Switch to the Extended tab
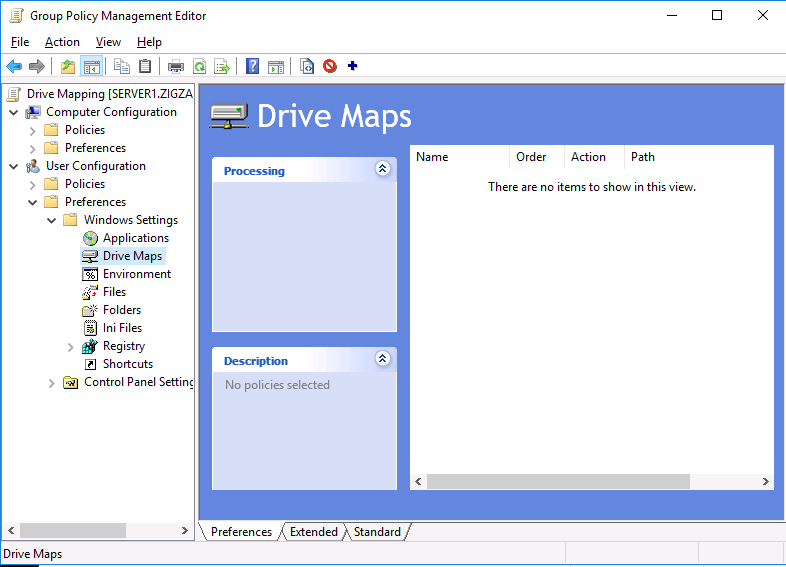 pyautogui.click(x=314, y=531)
